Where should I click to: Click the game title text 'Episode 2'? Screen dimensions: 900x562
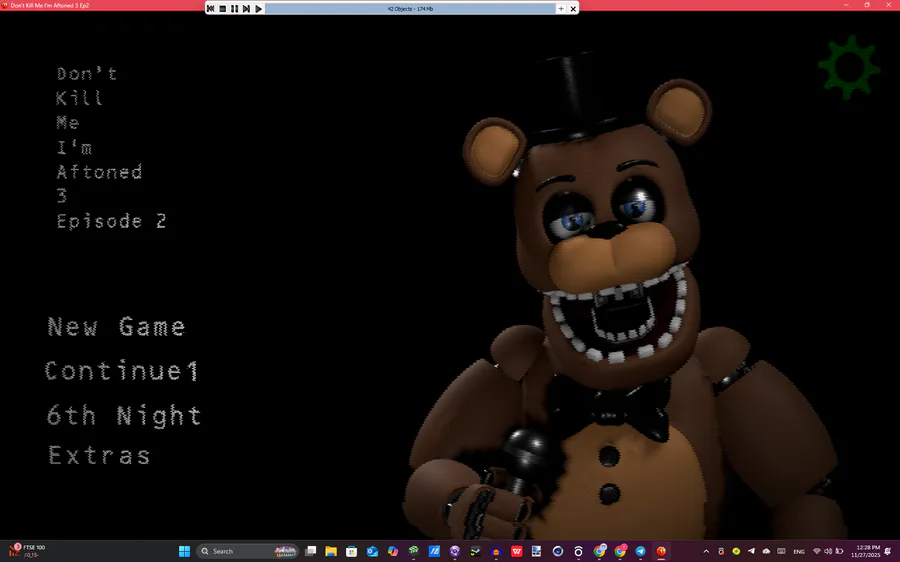[111, 222]
